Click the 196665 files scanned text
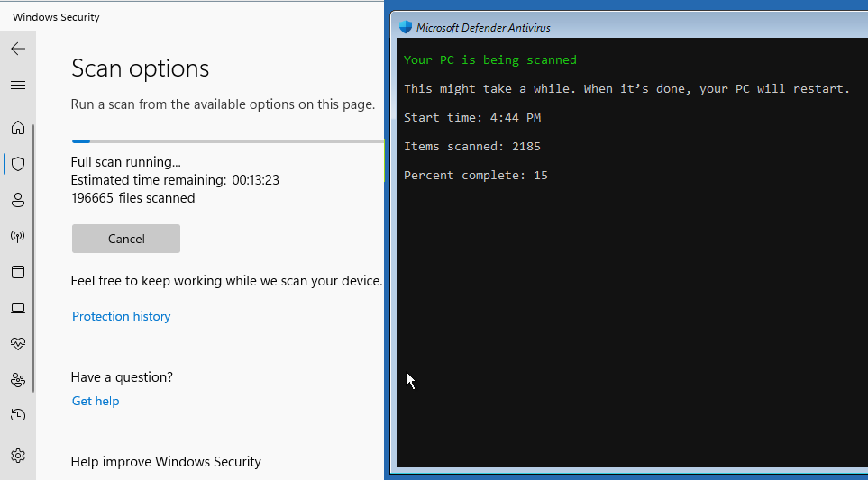The width and height of the screenshot is (868, 480). 132,198
